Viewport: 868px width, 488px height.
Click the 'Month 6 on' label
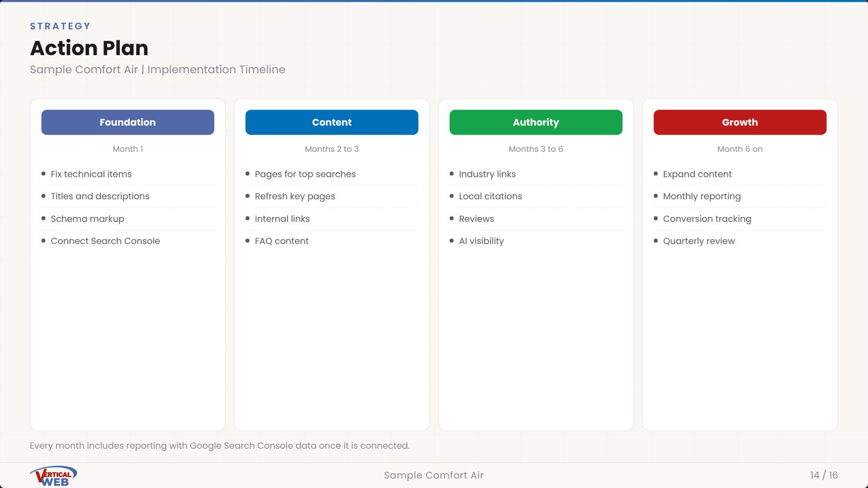click(x=740, y=149)
